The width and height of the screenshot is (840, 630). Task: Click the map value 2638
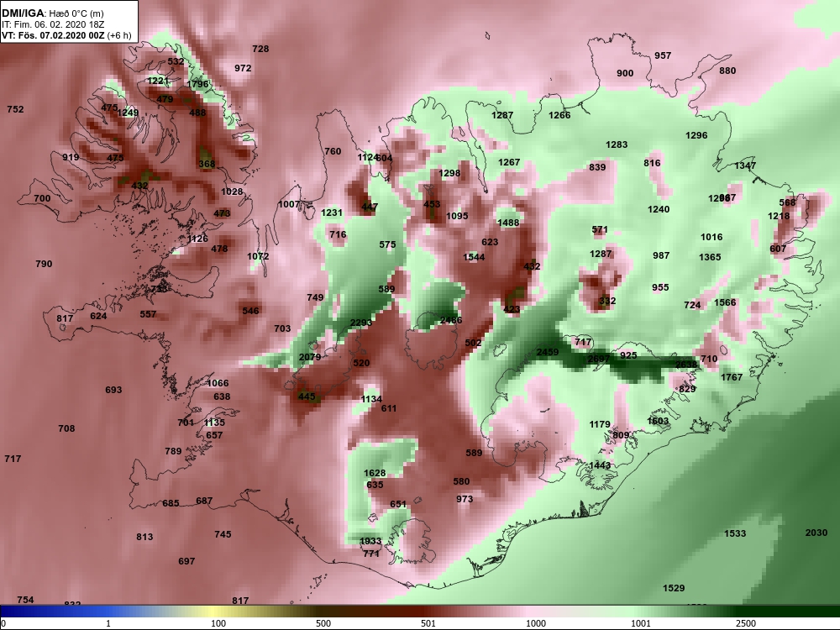pos(686,365)
